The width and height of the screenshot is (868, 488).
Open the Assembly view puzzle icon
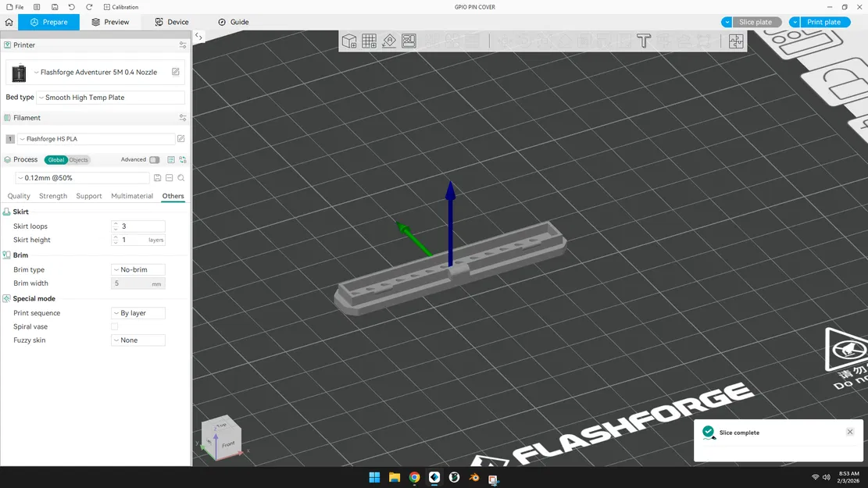click(x=736, y=41)
